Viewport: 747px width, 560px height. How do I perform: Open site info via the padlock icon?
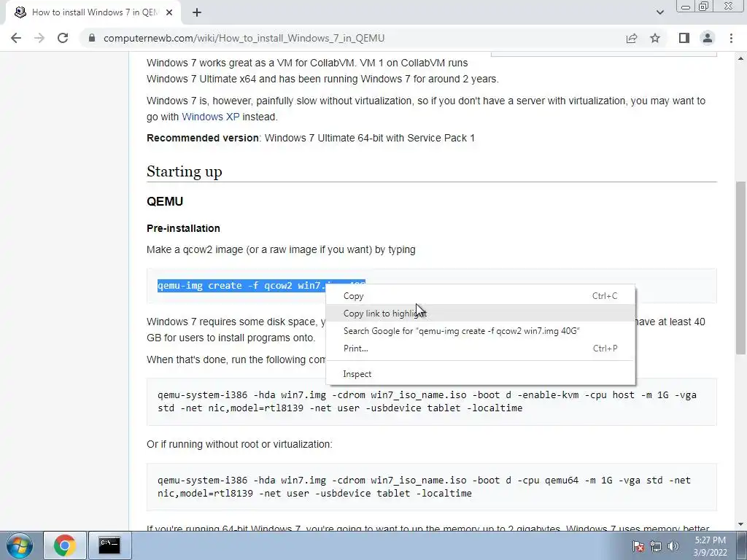pos(92,38)
